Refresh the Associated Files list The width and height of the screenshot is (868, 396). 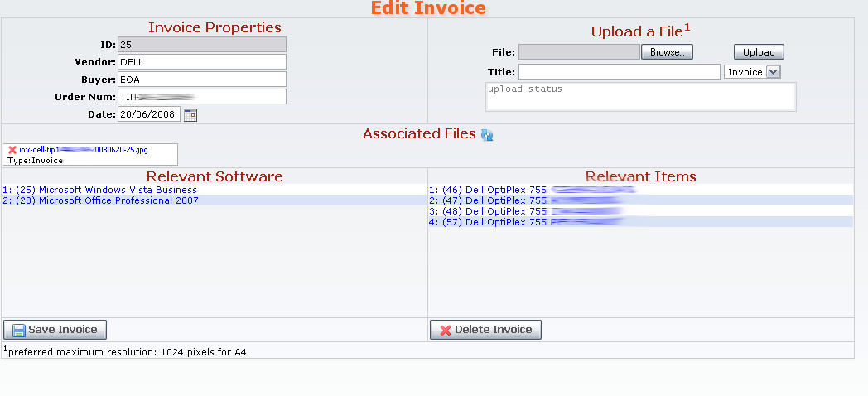486,134
